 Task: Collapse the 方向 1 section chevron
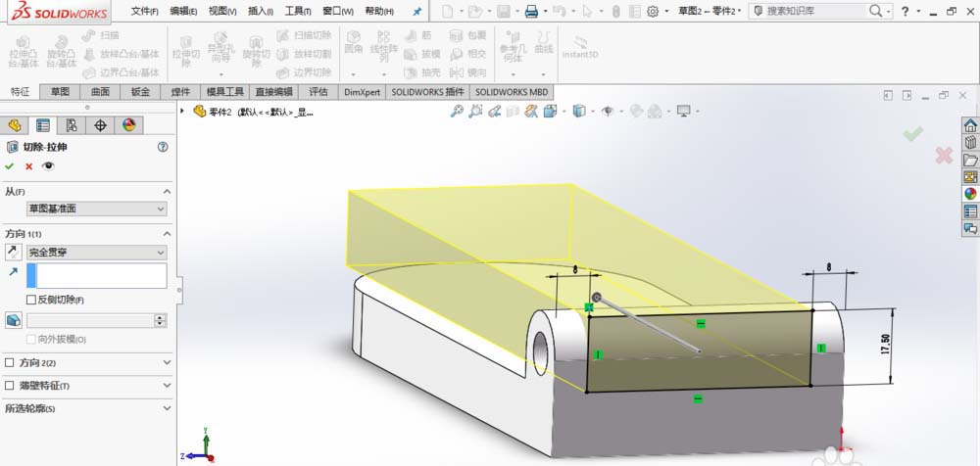pyautogui.click(x=167, y=234)
